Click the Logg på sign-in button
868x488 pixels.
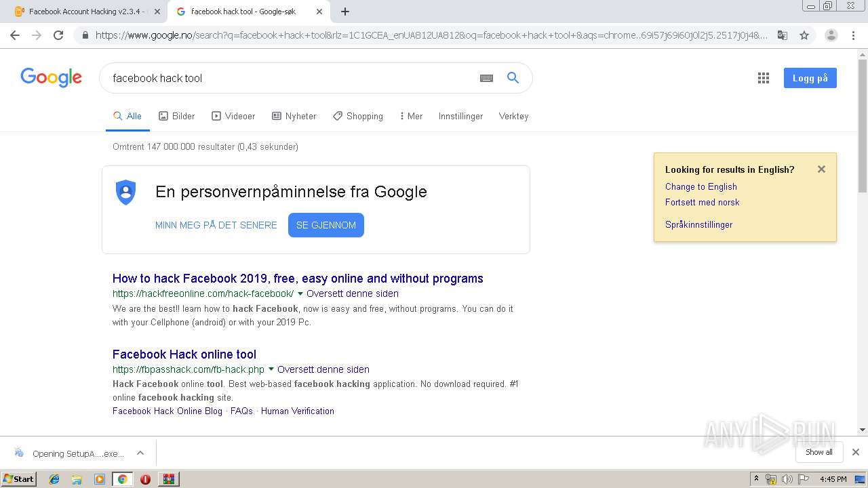810,78
